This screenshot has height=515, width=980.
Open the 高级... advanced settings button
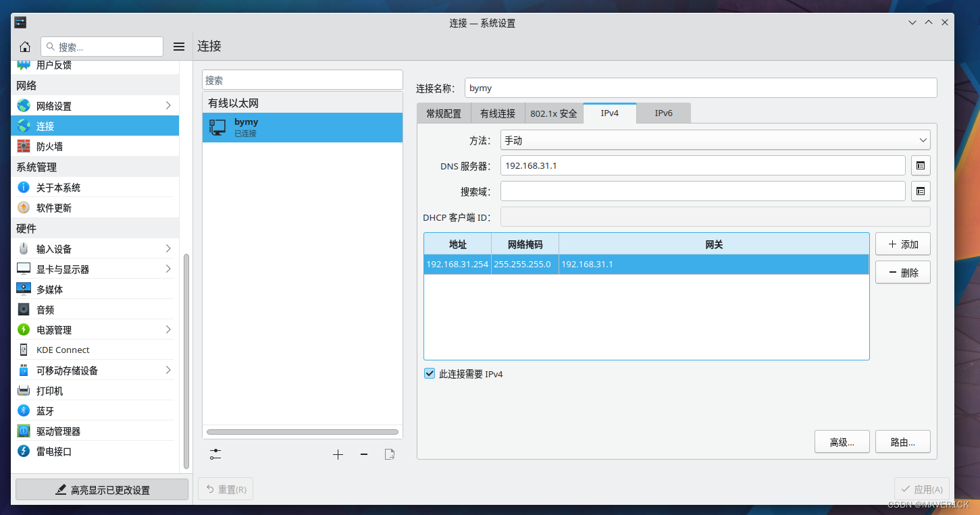(x=842, y=442)
